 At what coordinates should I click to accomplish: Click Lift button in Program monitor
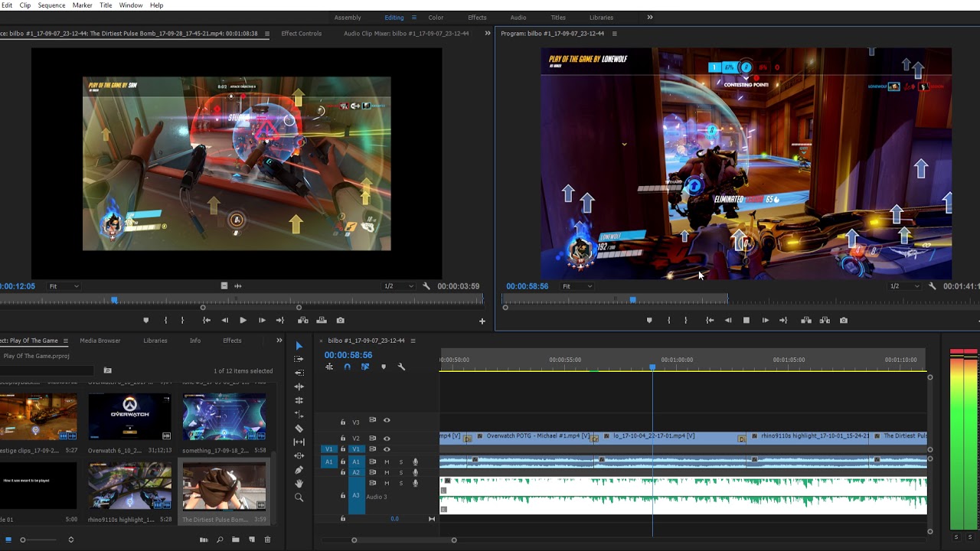tap(806, 321)
